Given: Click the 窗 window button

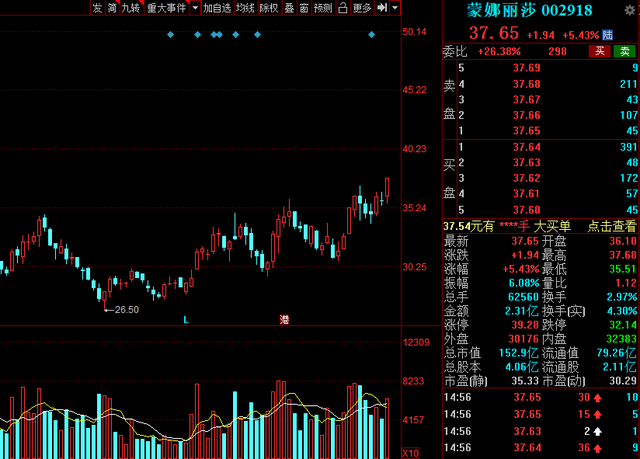Looking at the screenshot, I should pyautogui.click(x=304, y=7).
